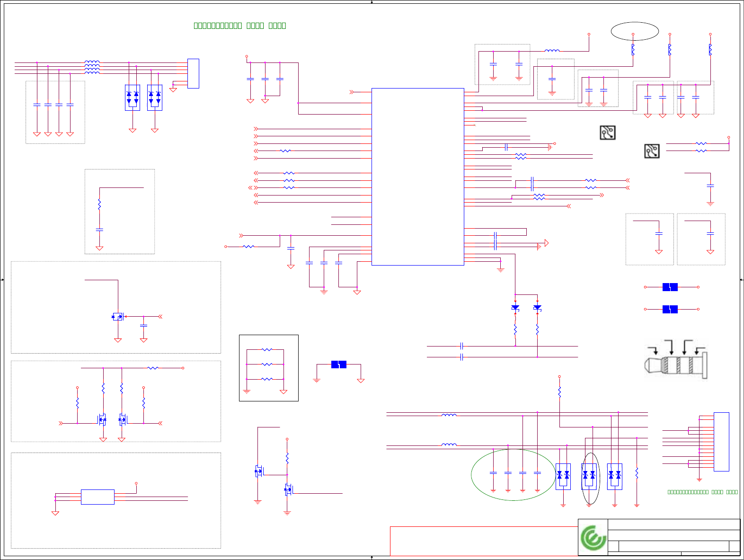This screenshot has width=744, height=560.
Task: Select the ferrite bead inside the black ellipse
Action: [633, 49]
